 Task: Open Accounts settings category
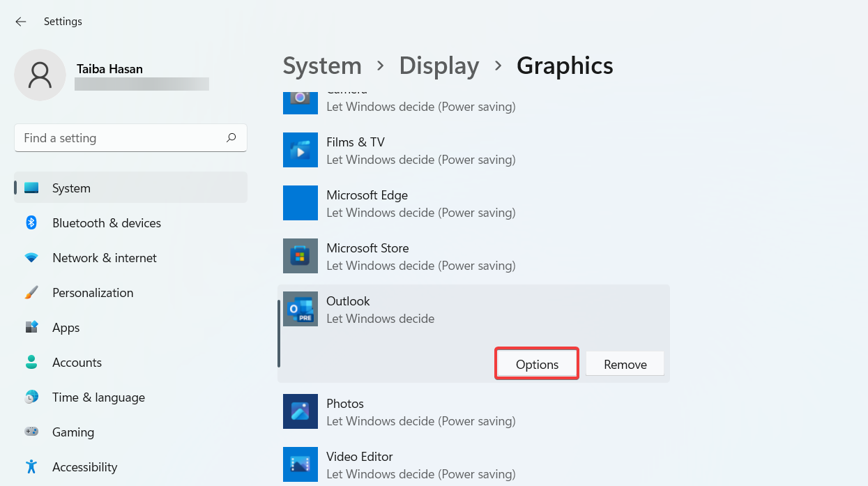click(130, 363)
